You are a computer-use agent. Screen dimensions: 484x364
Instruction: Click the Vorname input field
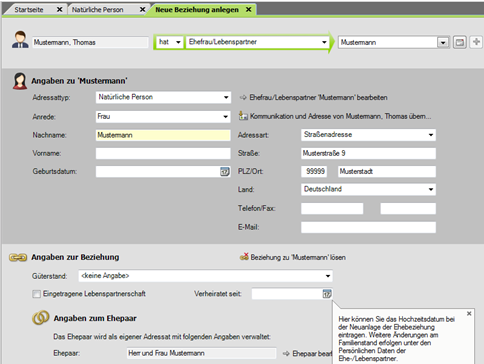(163, 153)
